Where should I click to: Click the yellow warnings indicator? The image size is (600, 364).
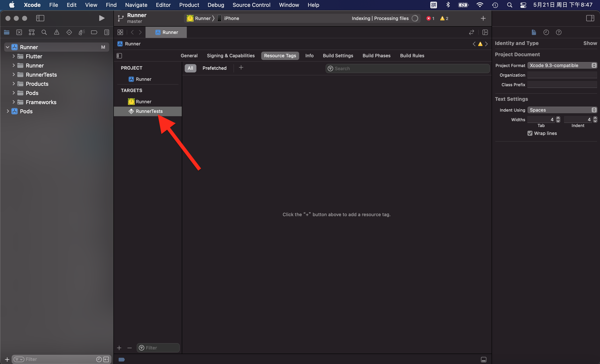click(444, 19)
